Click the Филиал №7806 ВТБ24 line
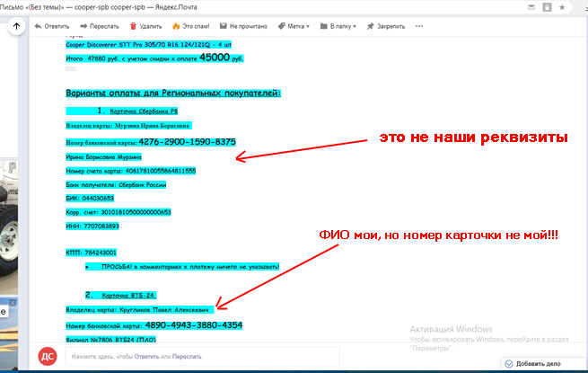 [x=111, y=340]
